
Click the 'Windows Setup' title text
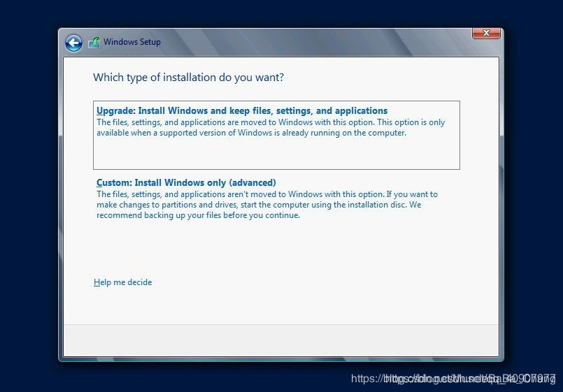(132, 42)
